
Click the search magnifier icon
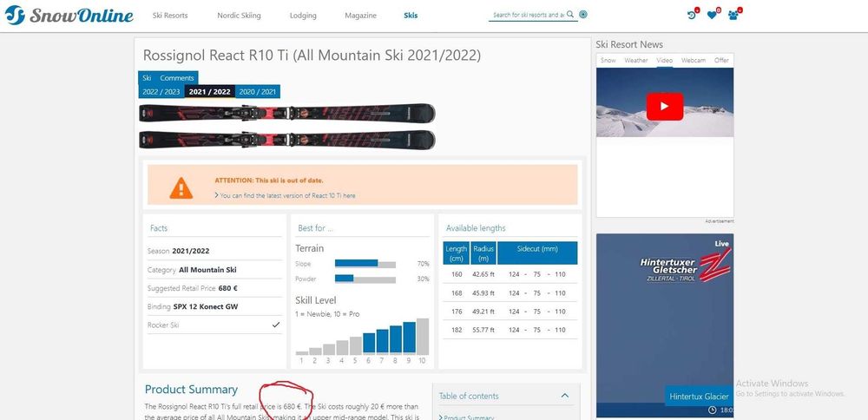point(570,15)
